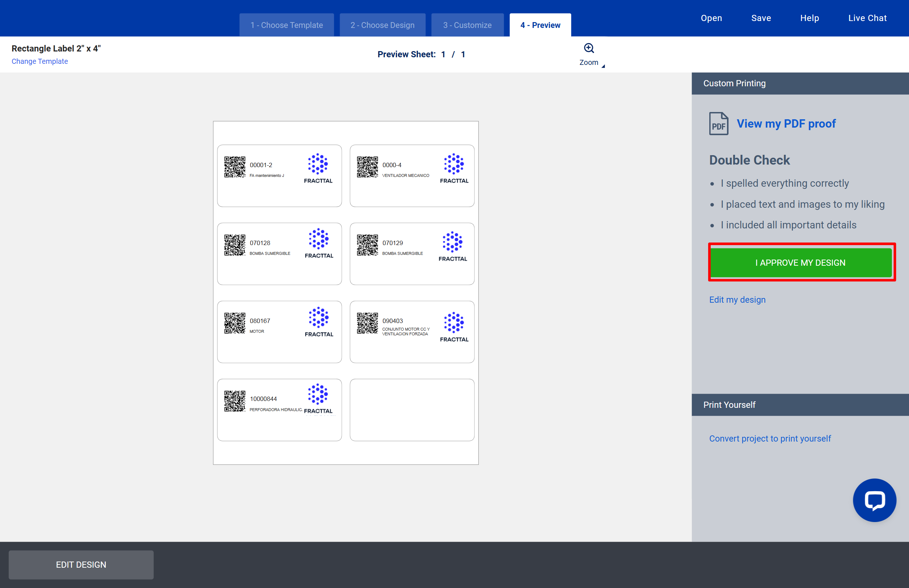Open Help from the top menu
The width and height of the screenshot is (909, 588).
[809, 18]
